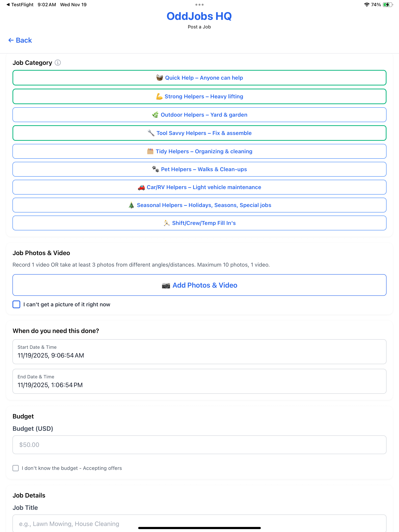The width and height of the screenshot is (399, 532).
Task: Open the three-dot multitasking menu
Action: pos(199,4)
